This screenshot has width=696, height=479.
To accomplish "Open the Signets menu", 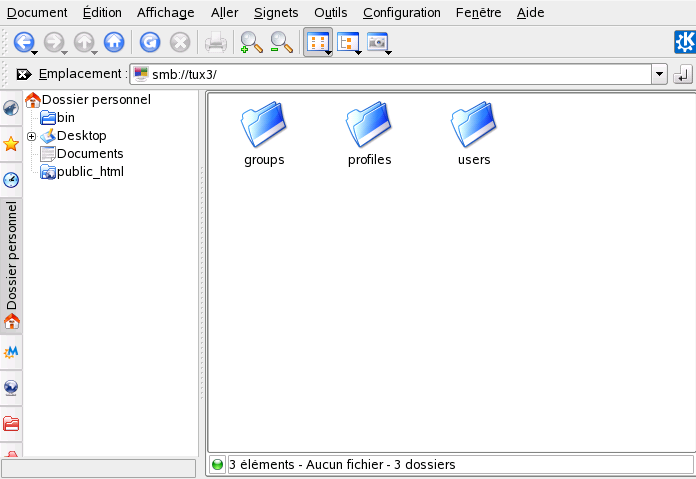I will pyautogui.click(x=276, y=13).
